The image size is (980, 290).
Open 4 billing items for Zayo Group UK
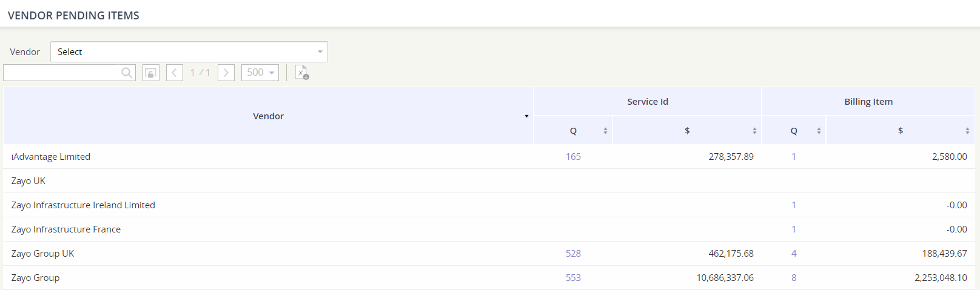pos(794,253)
